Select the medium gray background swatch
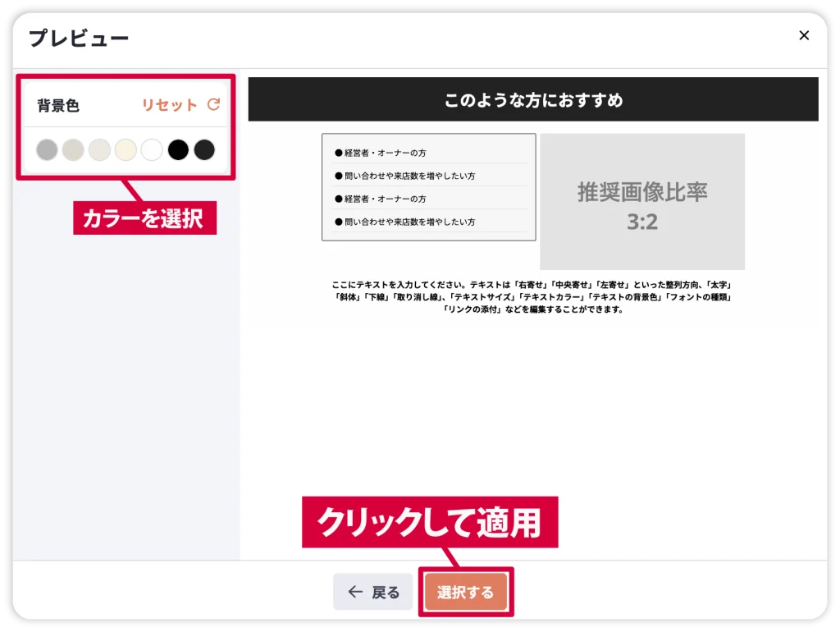 (x=48, y=149)
